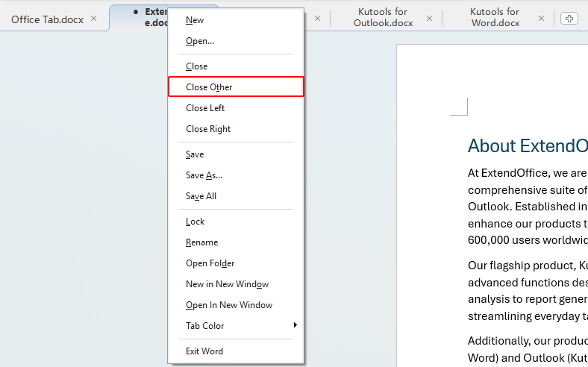Image resolution: width=588 pixels, height=367 pixels.
Task: Switch to the Office Tab.docx tab
Action: [47, 19]
